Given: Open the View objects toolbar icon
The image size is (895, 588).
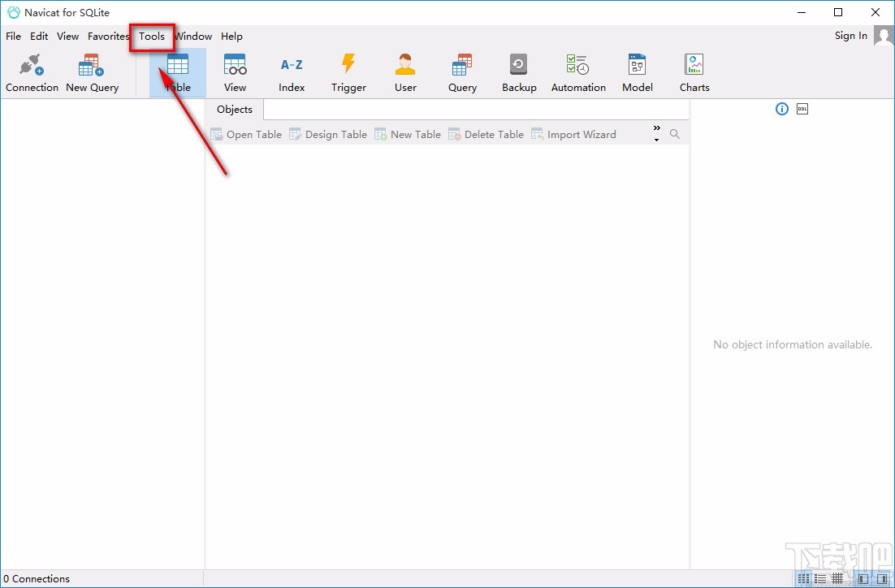Looking at the screenshot, I should tap(235, 64).
